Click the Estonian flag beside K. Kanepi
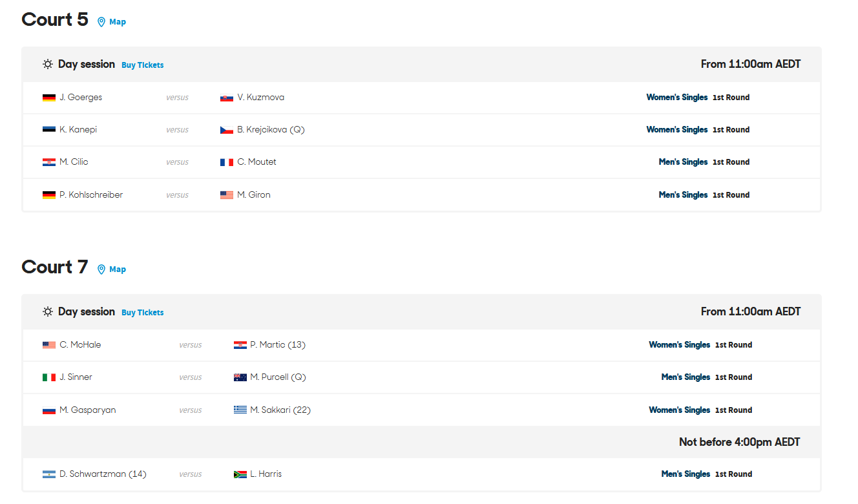The height and width of the screenshot is (504, 858). (49, 130)
